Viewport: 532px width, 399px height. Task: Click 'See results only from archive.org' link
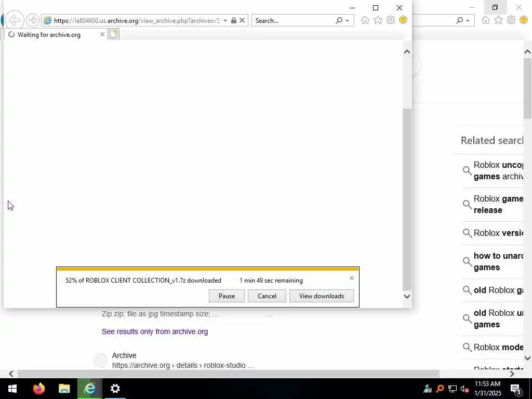pos(155,331)
